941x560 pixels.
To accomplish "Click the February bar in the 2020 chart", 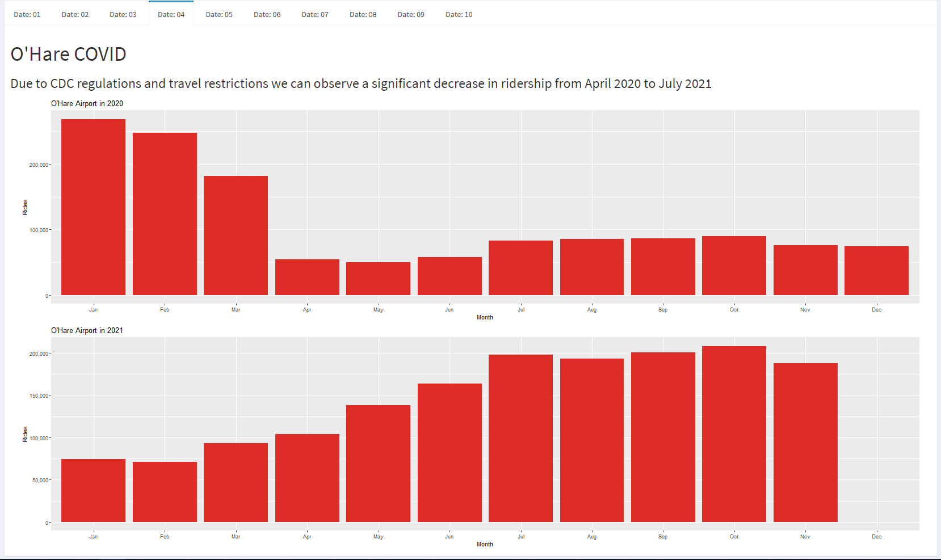I will point(165,214).
